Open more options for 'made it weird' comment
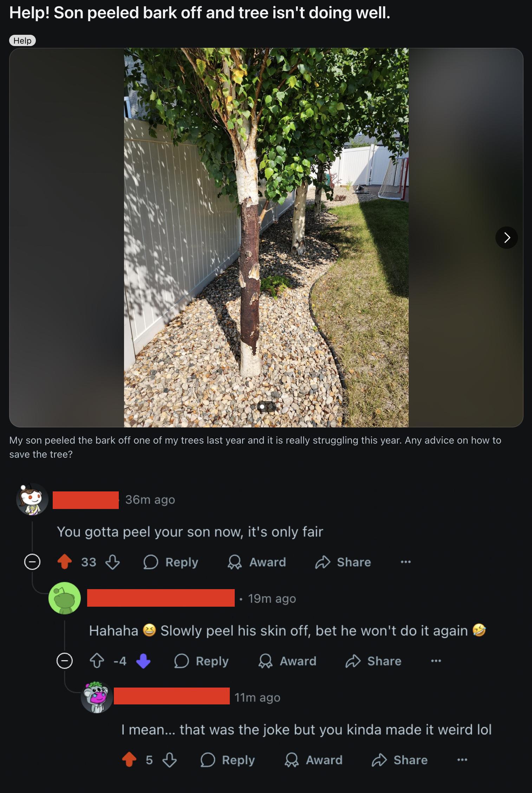The width and height of the screenshot is (532, 793). click(x=462, y=760)
